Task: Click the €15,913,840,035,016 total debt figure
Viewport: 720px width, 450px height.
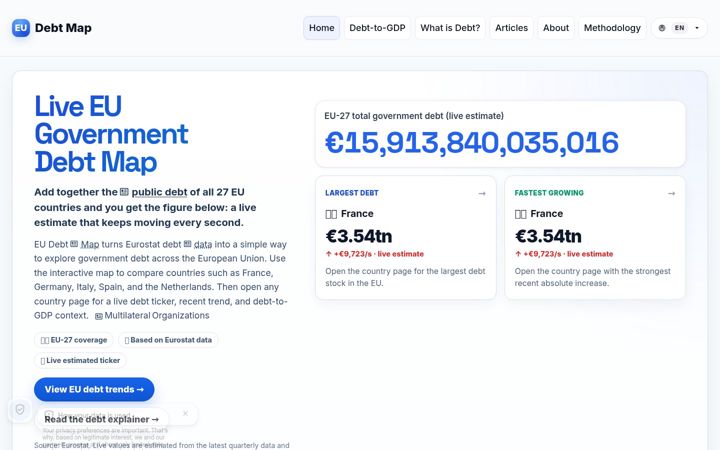Action: [472, 142]
